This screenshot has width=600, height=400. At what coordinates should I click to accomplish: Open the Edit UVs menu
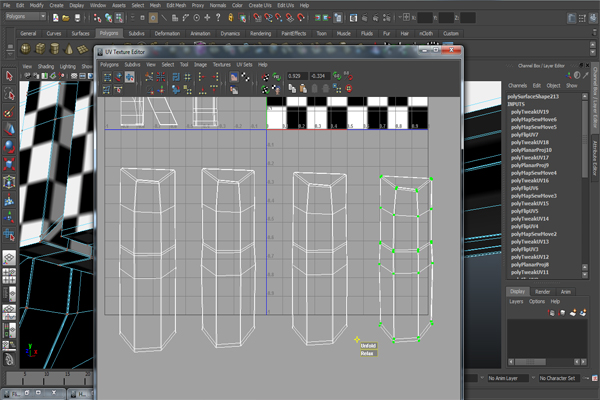pos(285,5)
